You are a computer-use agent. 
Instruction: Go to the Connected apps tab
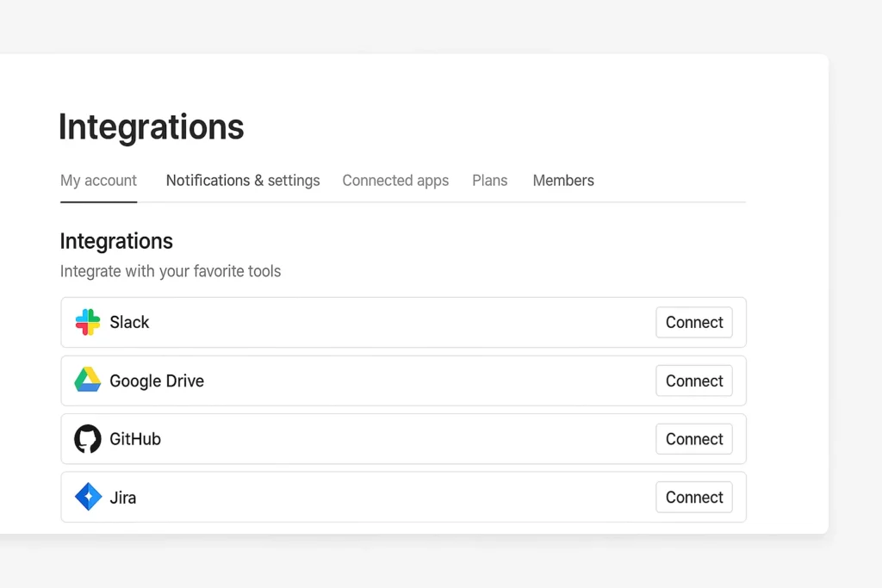tap(395, 181)
